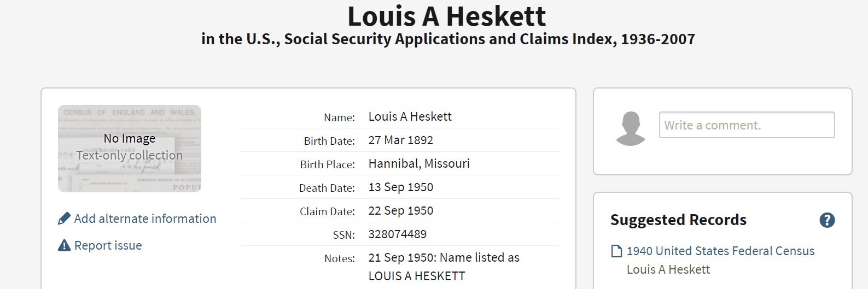Click the No Image text-only thumbnail
Screen dimensions: 868x289
tap(130, 148)
